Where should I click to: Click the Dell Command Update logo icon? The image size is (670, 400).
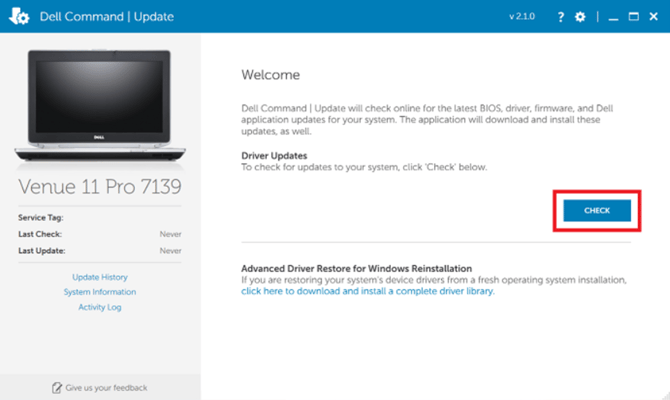(19, 16)
